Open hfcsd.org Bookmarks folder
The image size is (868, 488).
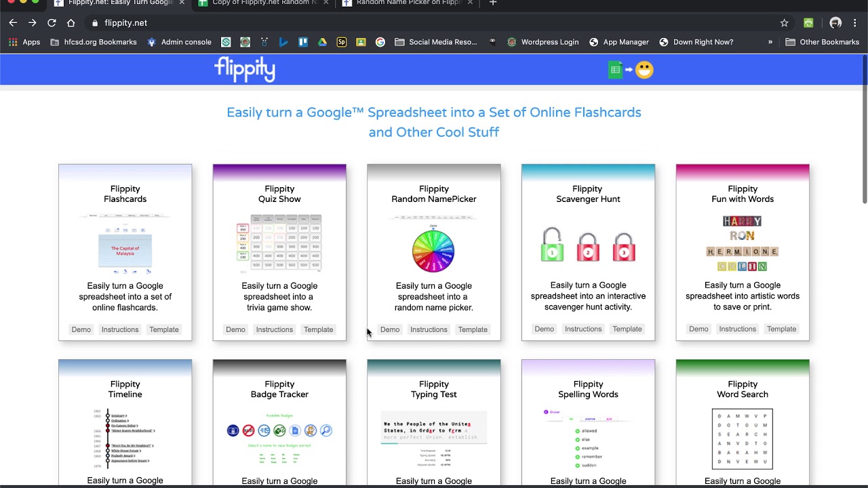click(94, 42)
